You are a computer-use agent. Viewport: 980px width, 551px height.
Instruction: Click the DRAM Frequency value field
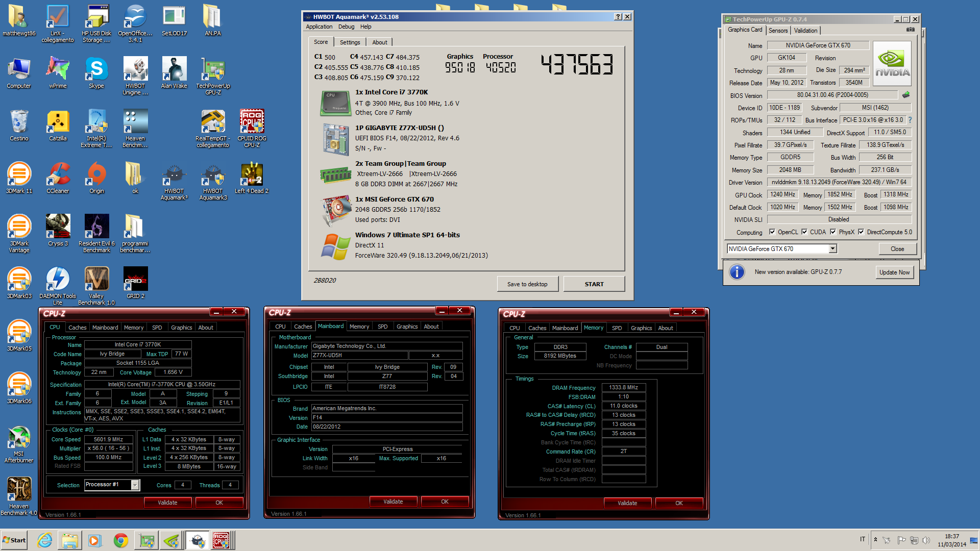click(x=624, y=387)
